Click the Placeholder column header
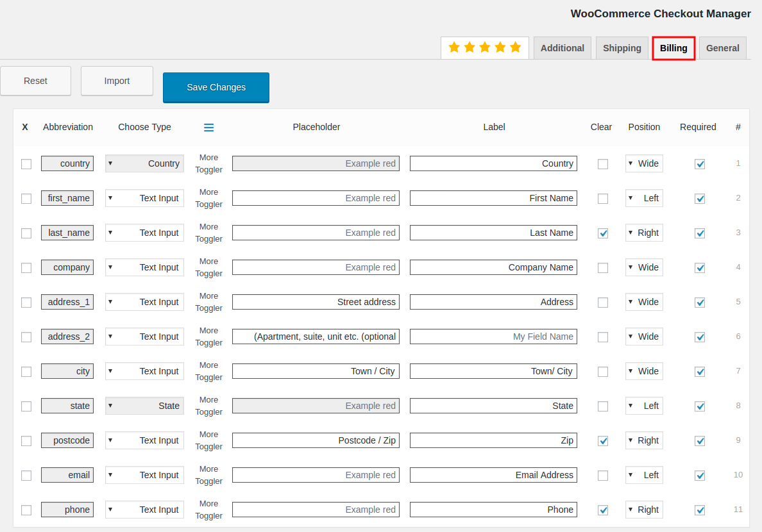The height and width of the screenshot is (532, 762). 316,127
